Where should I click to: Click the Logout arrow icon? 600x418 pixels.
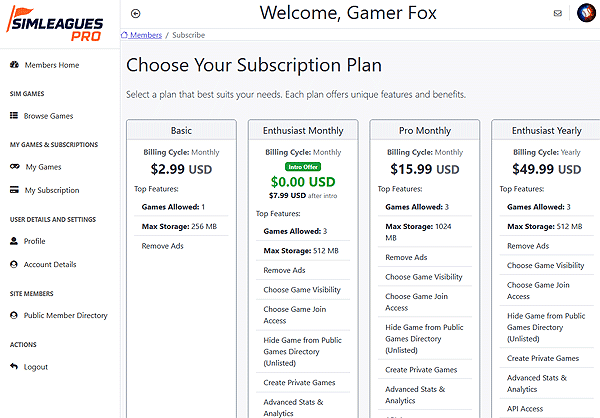pyautogui.click(x=14, y=367)
